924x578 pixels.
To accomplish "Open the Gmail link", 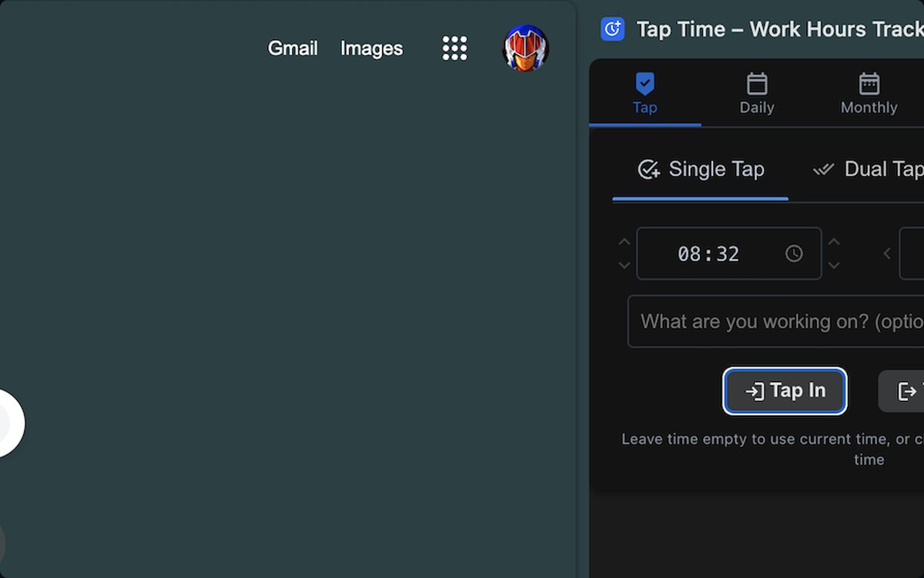I will coord(293,49).
